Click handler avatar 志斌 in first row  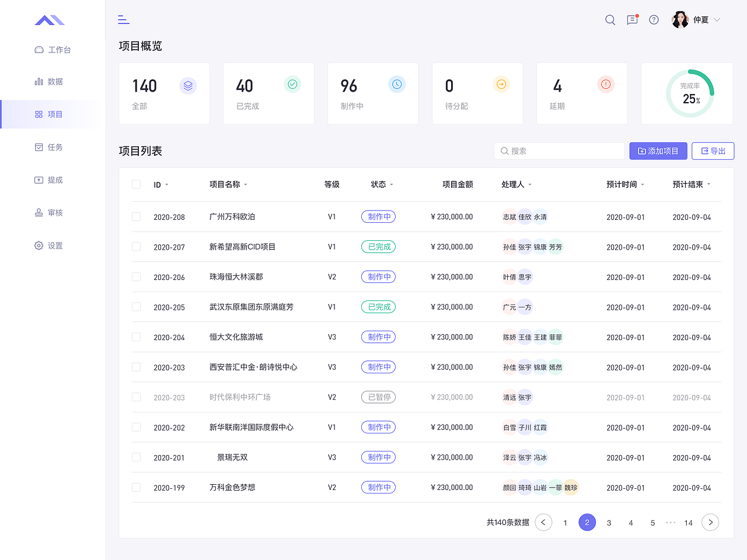tap(509, 216)
